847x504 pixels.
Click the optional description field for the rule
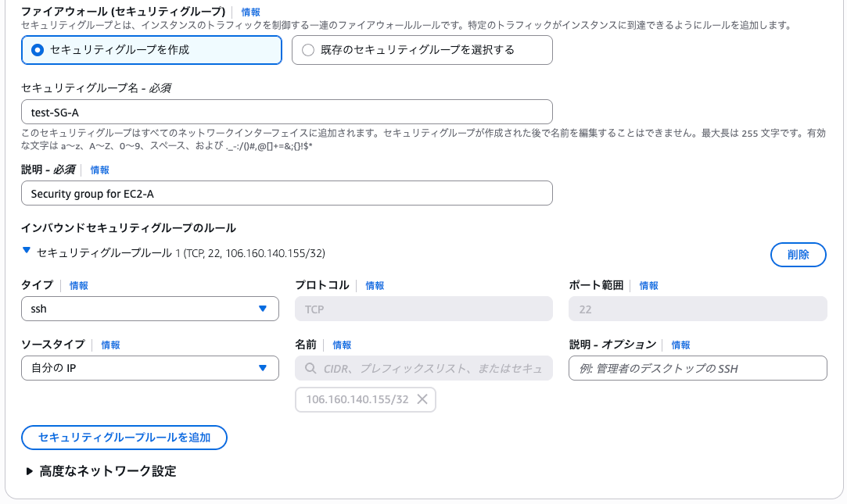(x=698, y=368)
